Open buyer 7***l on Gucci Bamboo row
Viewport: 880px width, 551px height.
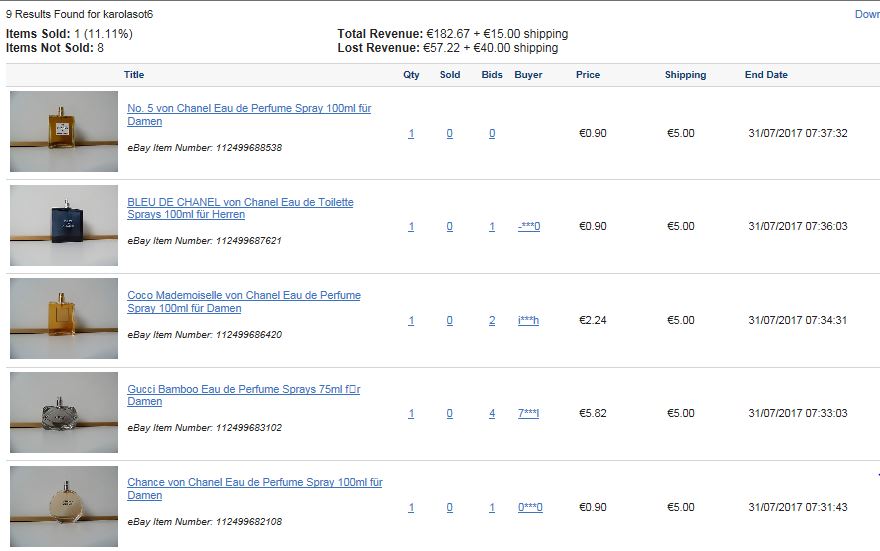(528, 414)
